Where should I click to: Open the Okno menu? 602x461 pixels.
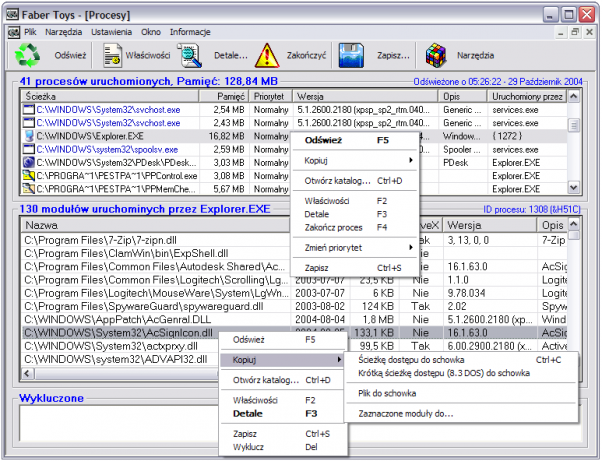[x=151, y=32]
